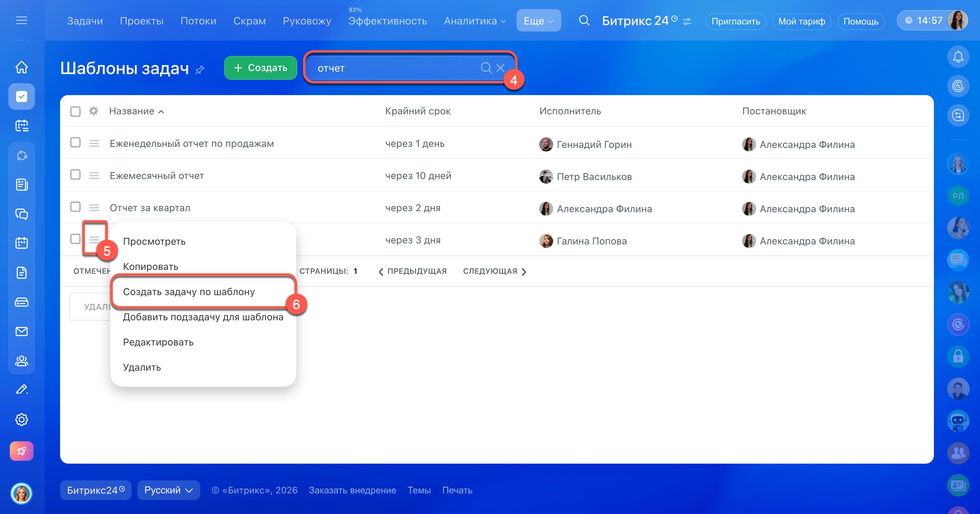
Task: Pin the Шаблоны задач page
Action: click(x=200, y=70)
